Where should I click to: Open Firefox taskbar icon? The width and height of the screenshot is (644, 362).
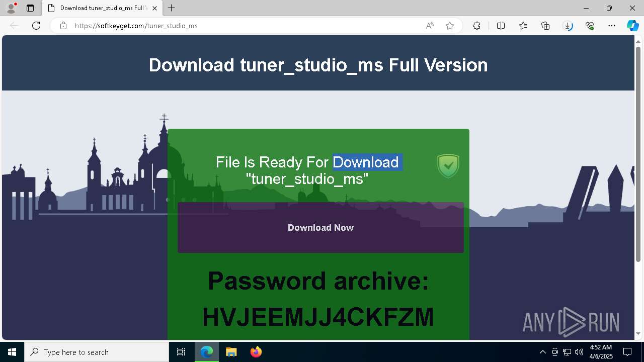[256, 352]
